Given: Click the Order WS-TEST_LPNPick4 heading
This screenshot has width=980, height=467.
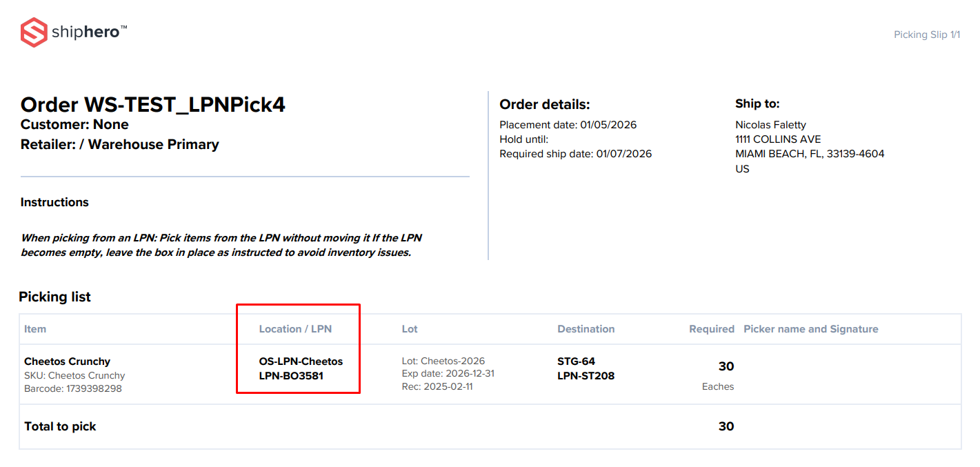Looking at the screenshot, I should tap(152, 105).
